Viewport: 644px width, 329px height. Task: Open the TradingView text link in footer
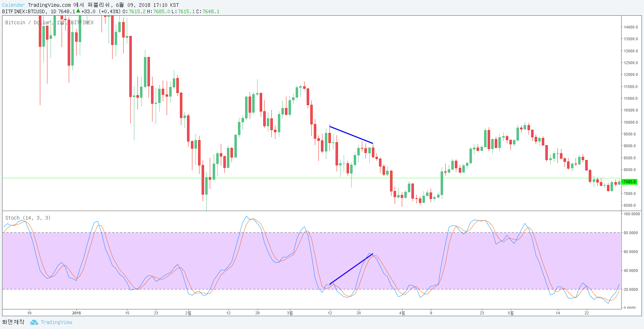pyautogui.click(x=56, y=322)
